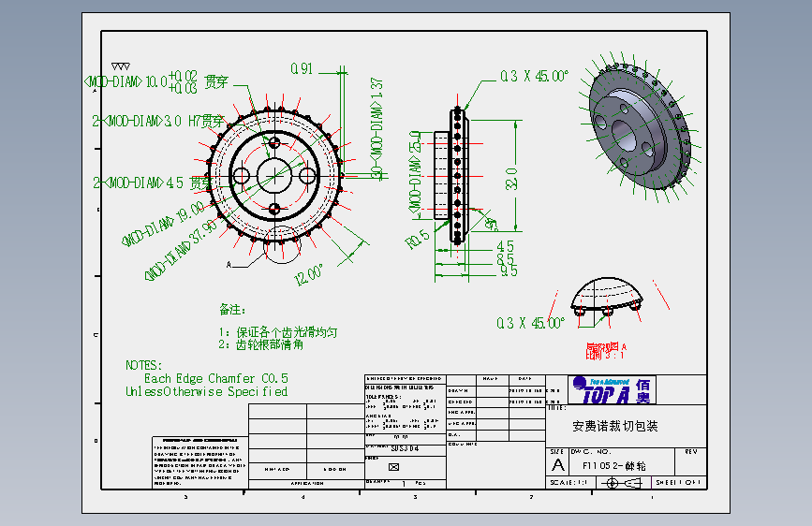Select the 2-<MOD-DIAM>3.0 H7 hole callout
812x526 pixels.
click(x=158, y=121)
